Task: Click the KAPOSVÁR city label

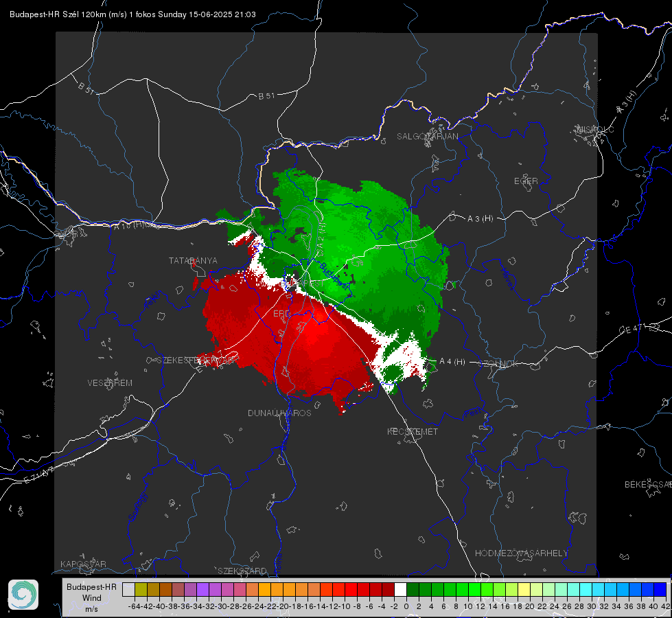Action: click(83, 564)
